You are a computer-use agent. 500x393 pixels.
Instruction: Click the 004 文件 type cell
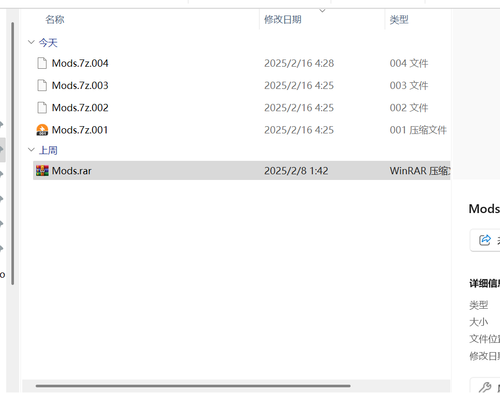409,63
